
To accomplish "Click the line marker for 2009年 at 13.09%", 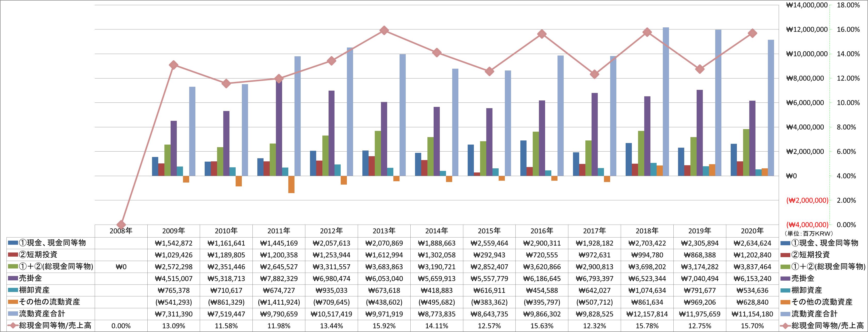I will tap(173, 65).
